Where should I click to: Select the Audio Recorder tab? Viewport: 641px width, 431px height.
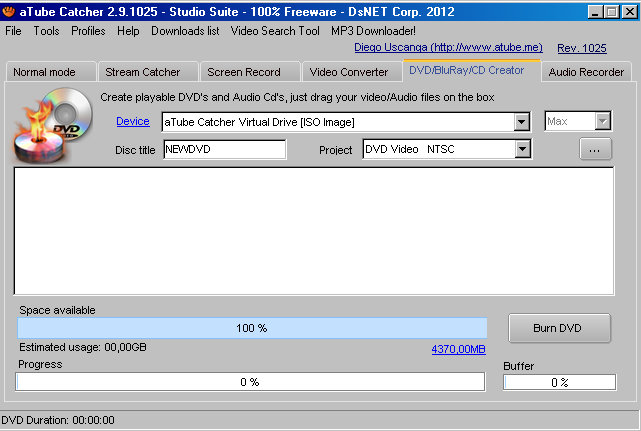pyautogui.click(x=586, y=72)
